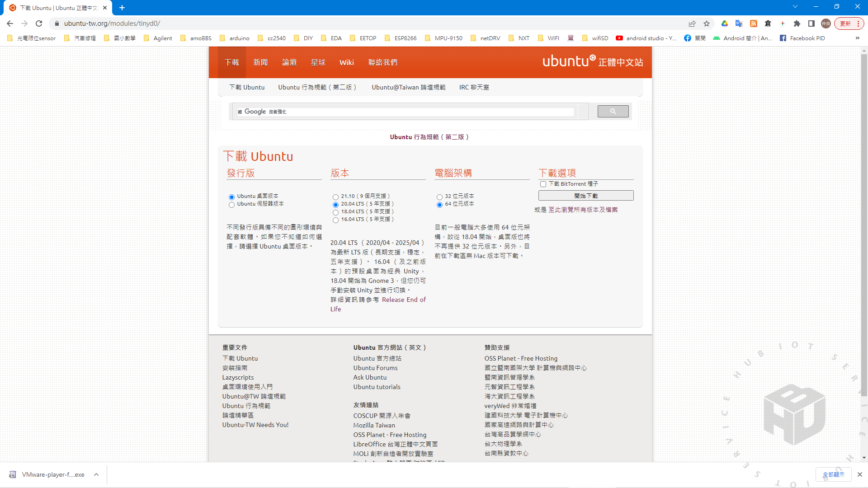The height and width of the screenshot is (488, 868).
Task: Select 64 位元版本 architecture
Action: (439, 205)
